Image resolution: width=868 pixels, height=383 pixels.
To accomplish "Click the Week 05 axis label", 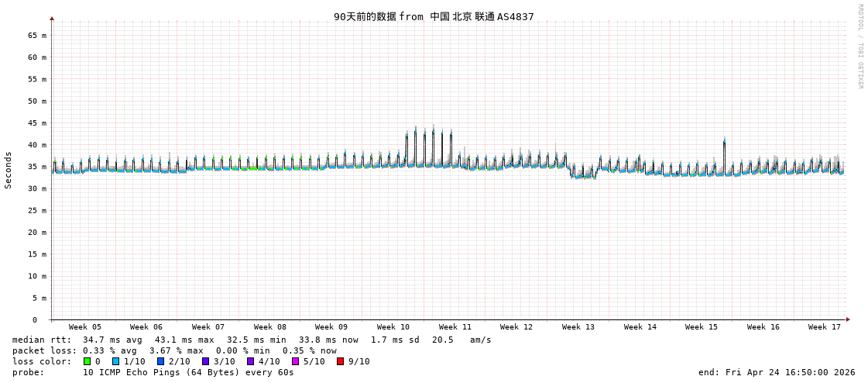I will (84, 327).
